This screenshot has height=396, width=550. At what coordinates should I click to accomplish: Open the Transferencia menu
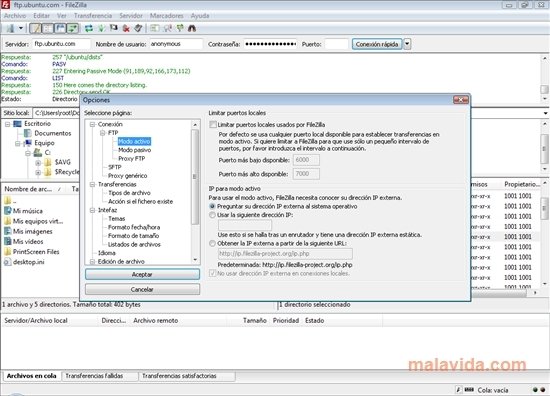pos(93,16)
